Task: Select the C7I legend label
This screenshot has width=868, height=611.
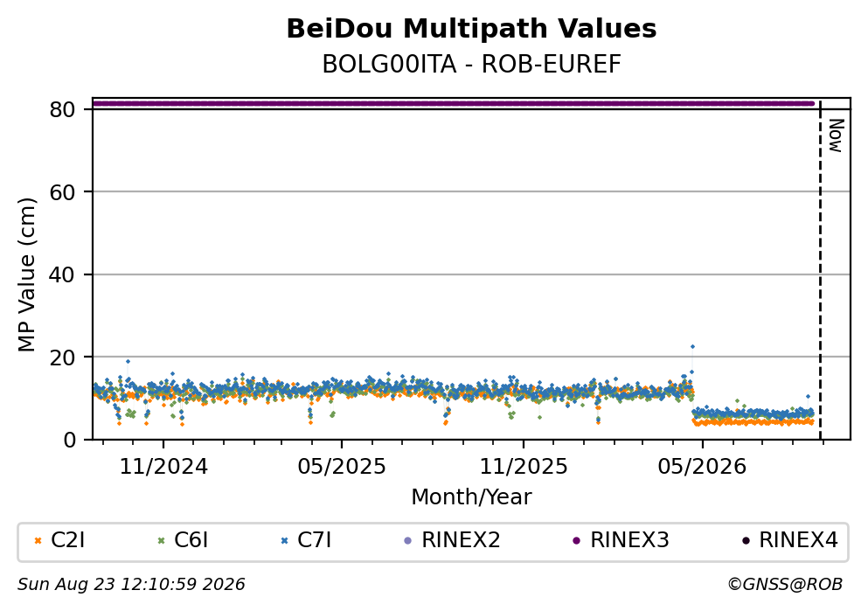Action: [315, 540]
